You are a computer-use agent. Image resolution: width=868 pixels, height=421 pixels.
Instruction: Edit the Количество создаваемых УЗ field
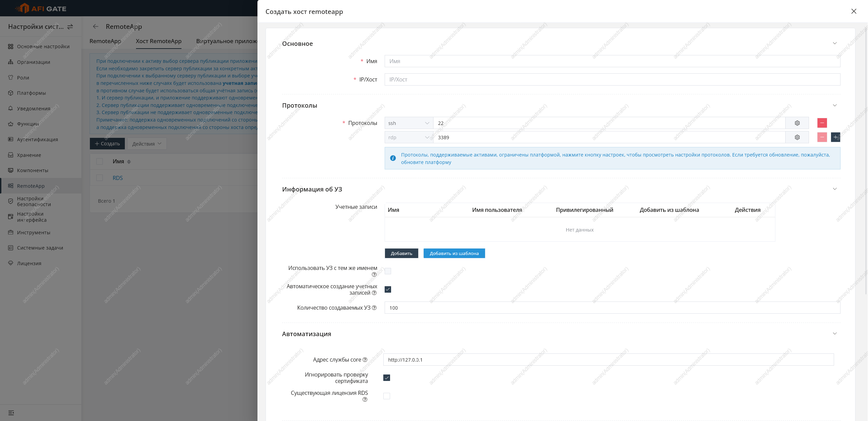pos(612,308)
